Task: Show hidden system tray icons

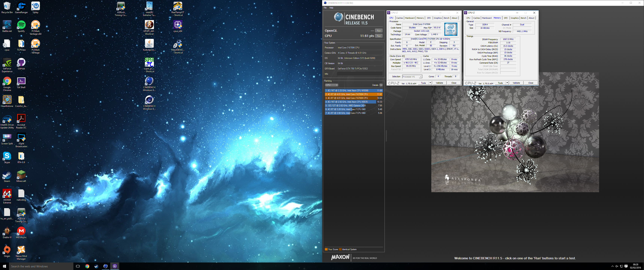Action: (x=612, y=266)
